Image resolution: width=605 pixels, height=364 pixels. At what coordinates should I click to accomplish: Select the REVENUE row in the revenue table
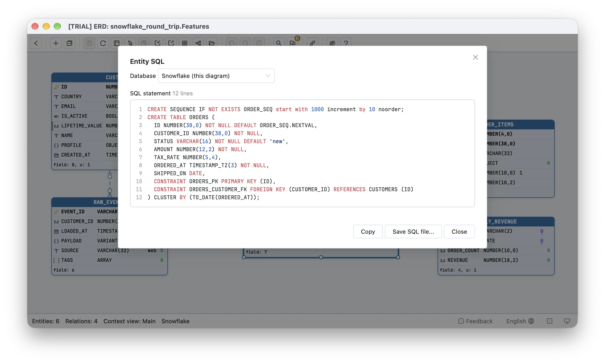tap(496, 260)
